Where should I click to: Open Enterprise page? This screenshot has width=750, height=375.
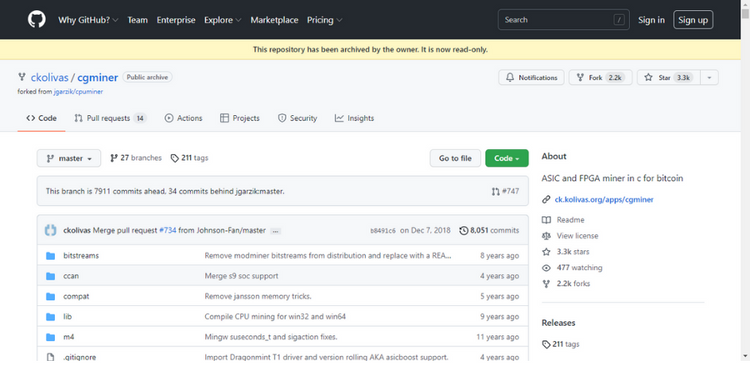pyautogui.click(x=176, y=20)
